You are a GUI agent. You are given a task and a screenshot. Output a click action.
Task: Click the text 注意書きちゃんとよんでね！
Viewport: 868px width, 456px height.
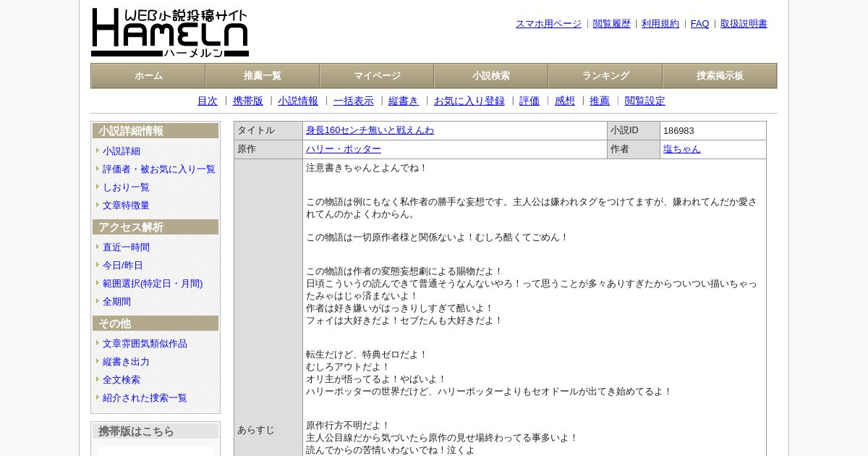pos(367,168)
